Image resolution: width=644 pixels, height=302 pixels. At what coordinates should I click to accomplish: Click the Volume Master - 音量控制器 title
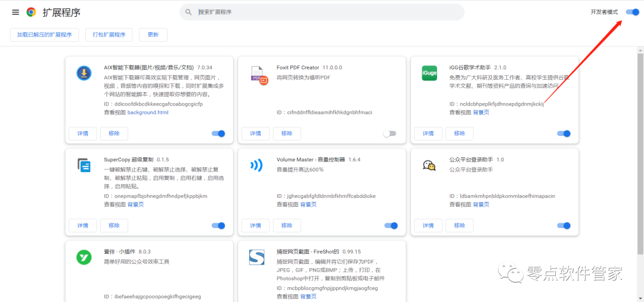(311, 159)
